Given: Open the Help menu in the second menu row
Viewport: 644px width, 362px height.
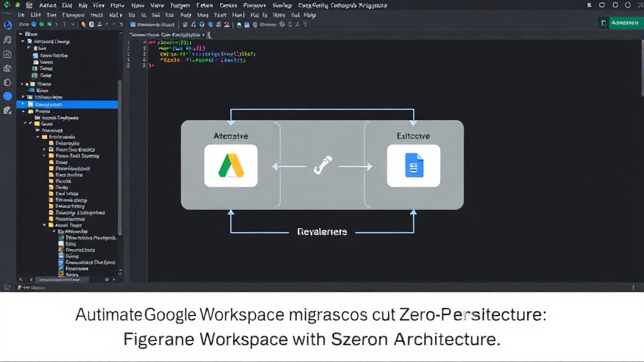Looking at the screenshot, I should click(309, 15).
